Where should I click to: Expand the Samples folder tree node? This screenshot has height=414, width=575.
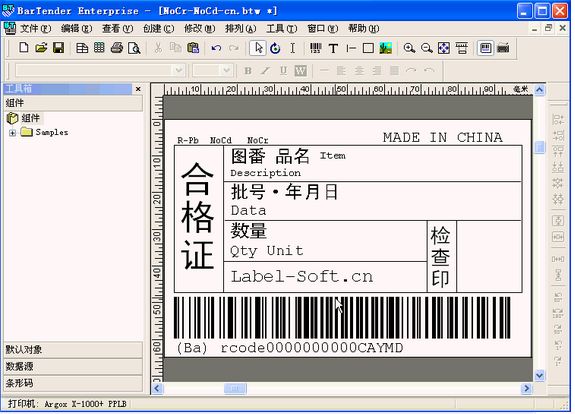12,132
